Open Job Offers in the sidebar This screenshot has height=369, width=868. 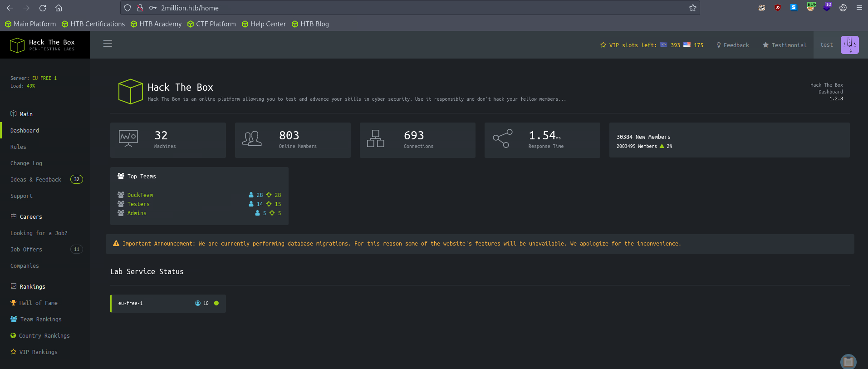coord(26,249)
